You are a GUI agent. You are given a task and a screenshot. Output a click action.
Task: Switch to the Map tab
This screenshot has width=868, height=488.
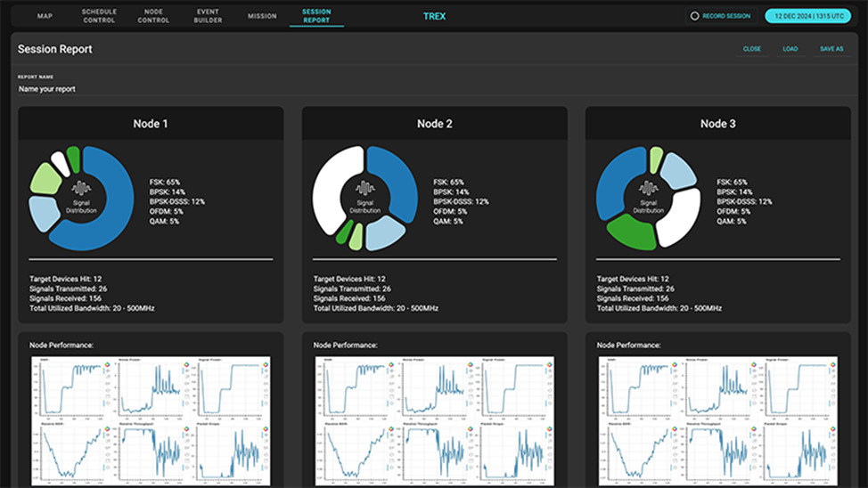(45, 16)
